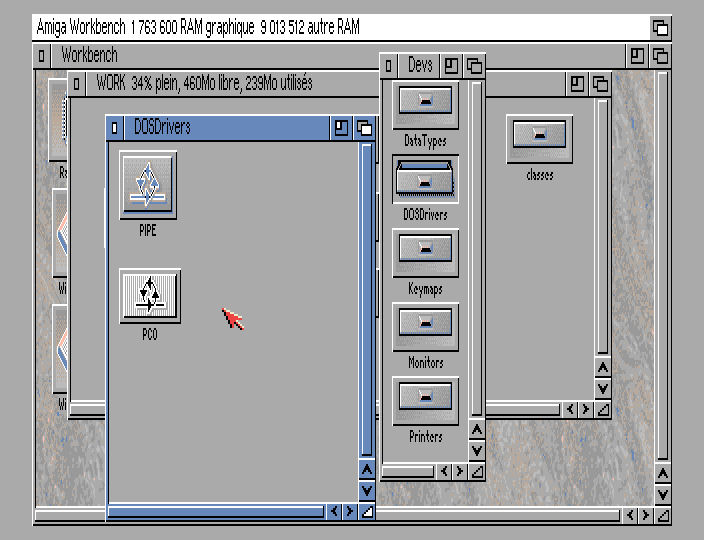The height and width of the screenshot is (540, 704).
Task: Click the DOSDrivers window title bar
Action: pyautogui.click(x=226, y=128)
